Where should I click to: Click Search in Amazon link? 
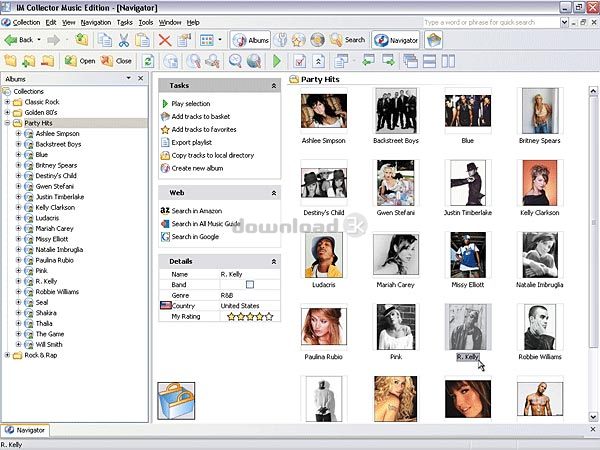[197, 211]
